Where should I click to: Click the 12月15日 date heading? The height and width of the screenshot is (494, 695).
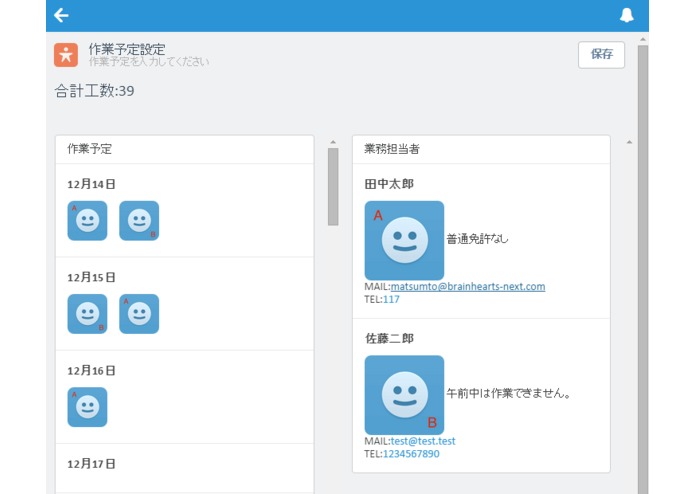click(91, 277)
